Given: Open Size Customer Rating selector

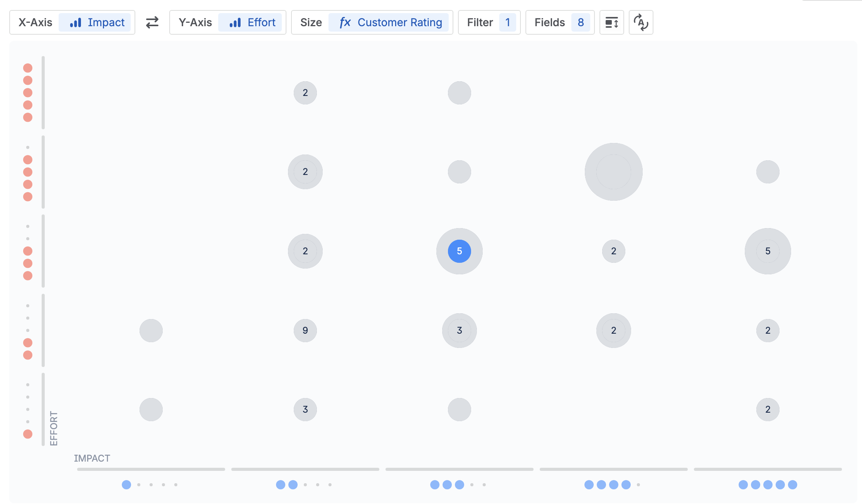Looking at the screenshot, I should [x=372, y=22].
